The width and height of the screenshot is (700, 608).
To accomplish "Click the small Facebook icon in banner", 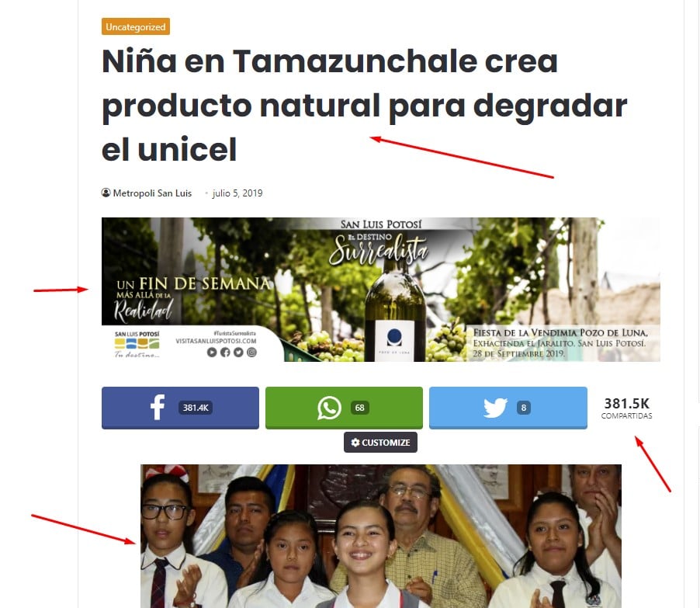I will (x=225, y=353).
